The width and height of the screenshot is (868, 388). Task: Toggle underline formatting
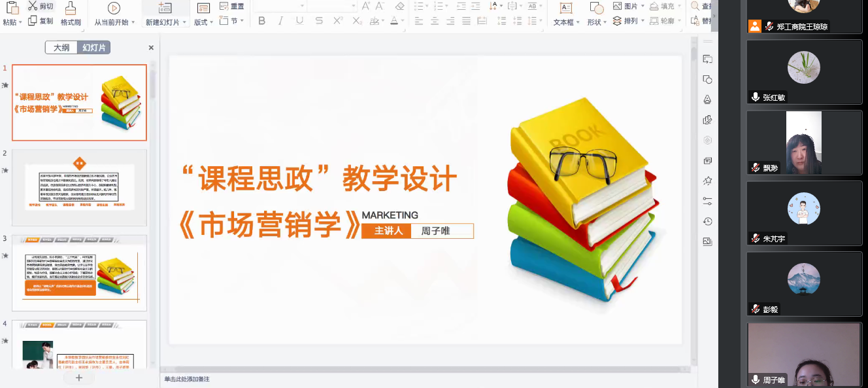pyautogui.click(x=299, y=21)
